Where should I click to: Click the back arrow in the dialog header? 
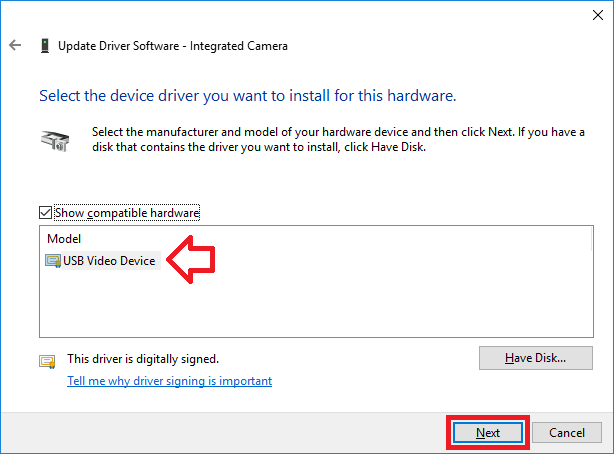pos(15,46)
